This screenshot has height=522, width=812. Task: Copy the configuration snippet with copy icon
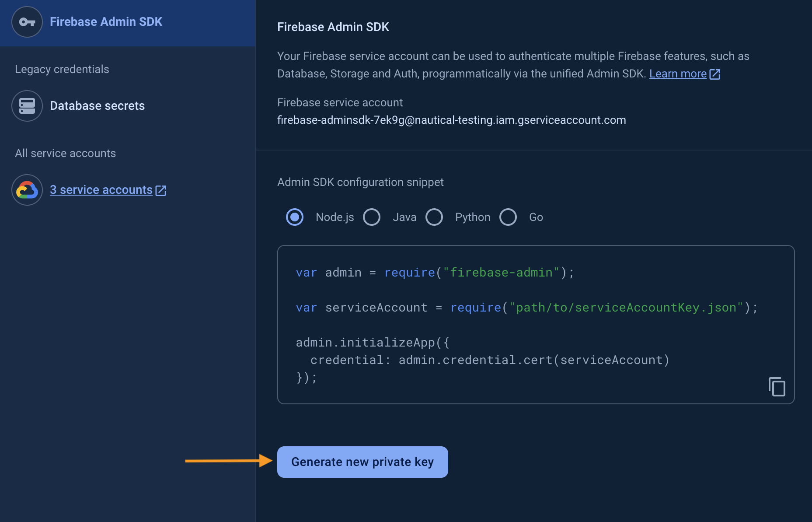pyautogui.click(x=777, y=387)
